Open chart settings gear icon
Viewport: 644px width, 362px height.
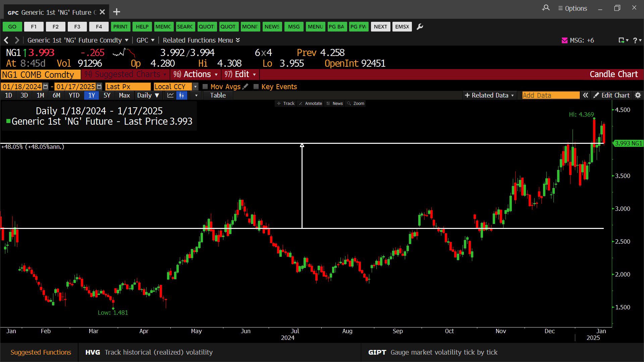pyautogui.click(x=638, y=96)
